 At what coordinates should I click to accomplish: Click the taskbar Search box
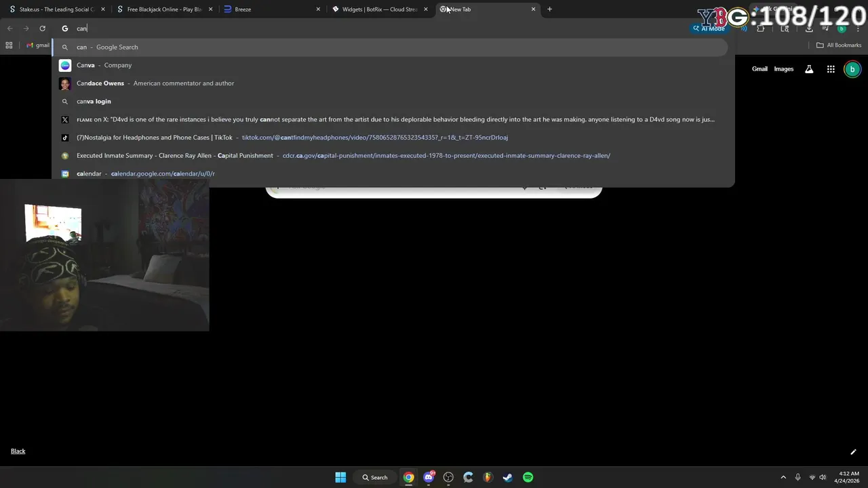(x=375, y=477)
